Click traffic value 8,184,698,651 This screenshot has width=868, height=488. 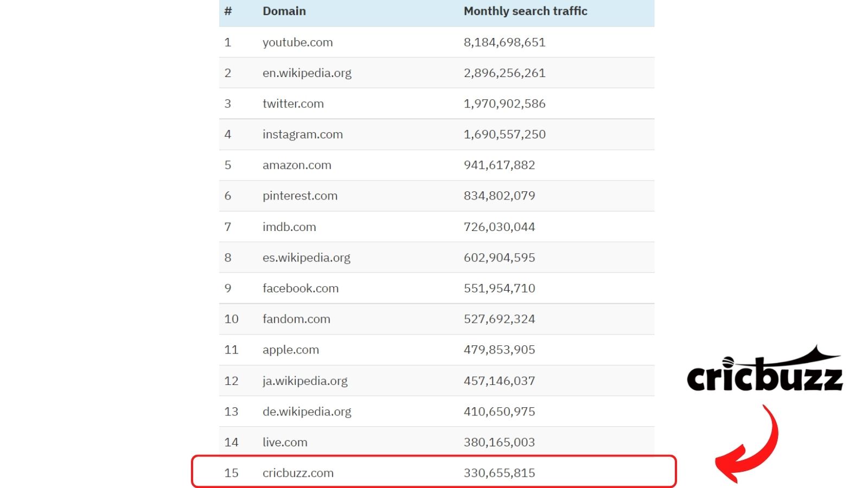(505, 42)
